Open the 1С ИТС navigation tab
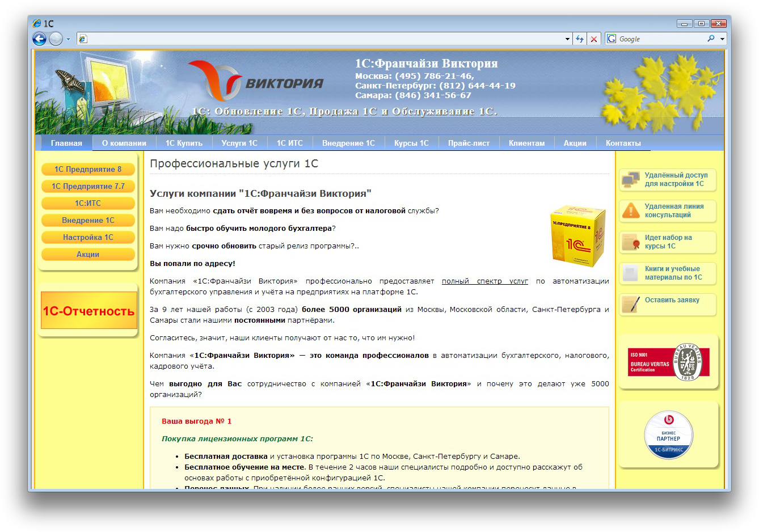Viewport: 759px width, 532px height. (290, 143)
